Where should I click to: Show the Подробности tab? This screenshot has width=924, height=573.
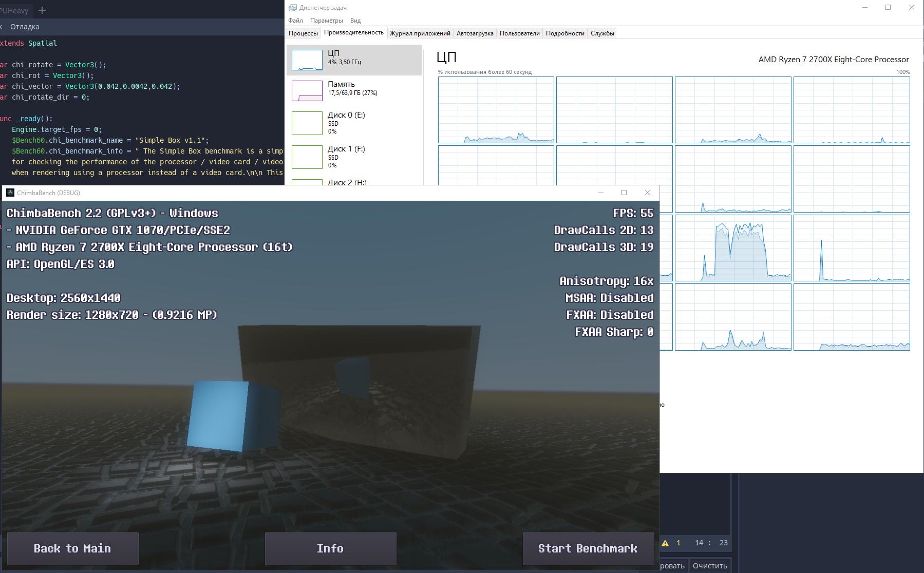[565, 33]
